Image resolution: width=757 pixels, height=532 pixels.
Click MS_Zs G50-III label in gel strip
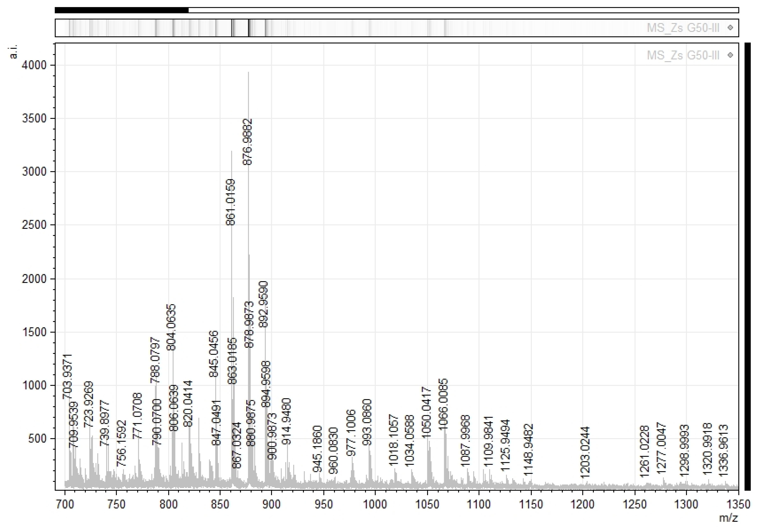click(x=683, y=28)
